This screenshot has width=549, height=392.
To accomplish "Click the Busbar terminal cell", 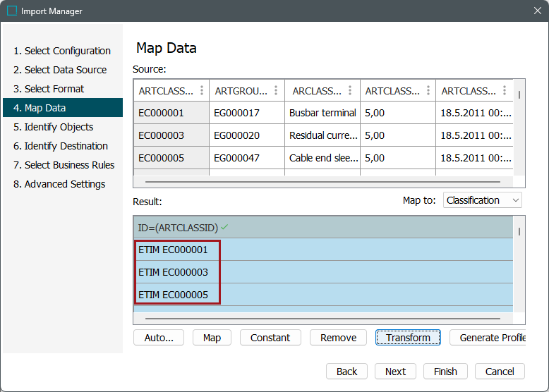I will [x=322, y=113].
